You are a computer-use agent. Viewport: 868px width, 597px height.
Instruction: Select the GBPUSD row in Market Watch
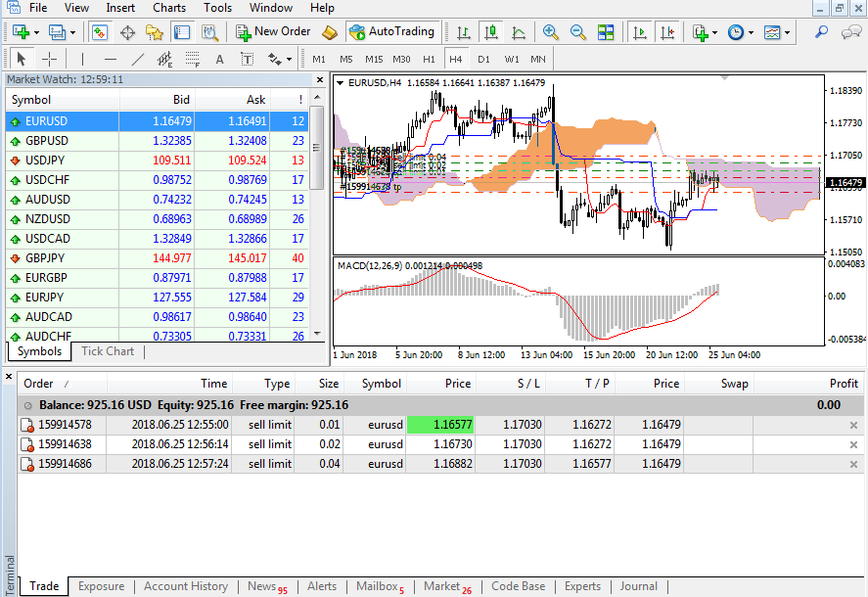(157, 141)
